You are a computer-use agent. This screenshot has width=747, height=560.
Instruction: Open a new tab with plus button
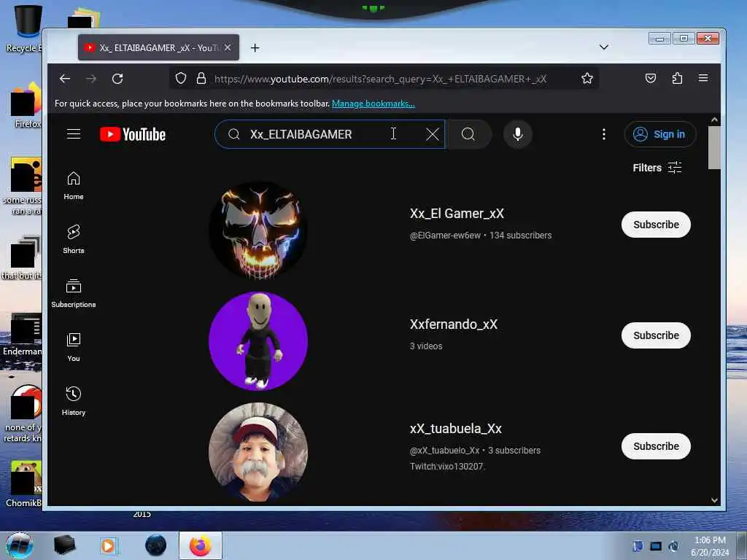(x=255, y=47)
